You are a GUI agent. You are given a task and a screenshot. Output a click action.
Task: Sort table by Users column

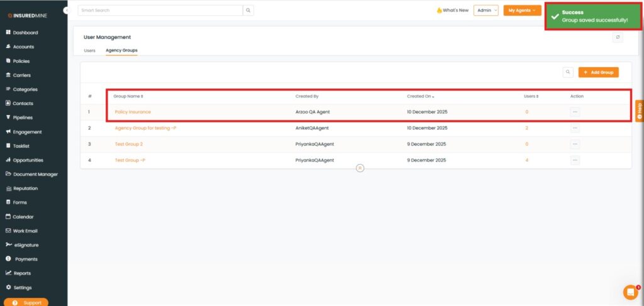point(531,96)
